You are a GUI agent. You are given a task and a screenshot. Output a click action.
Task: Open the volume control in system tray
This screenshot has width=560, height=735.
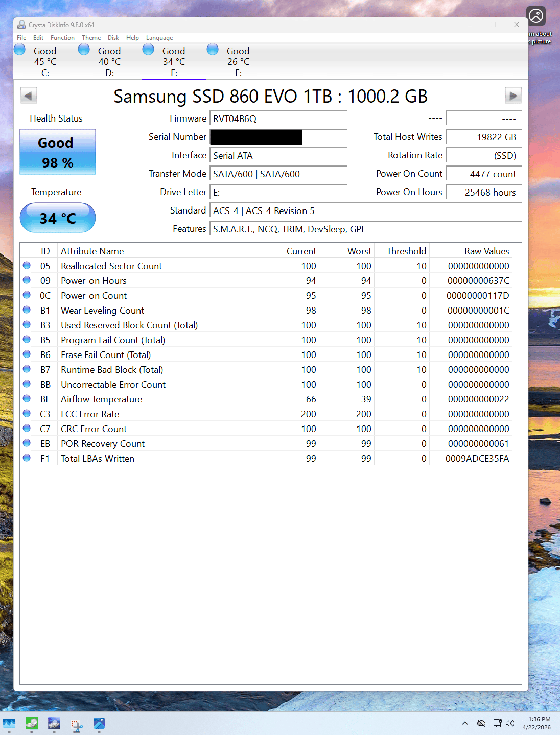(510, 723)
